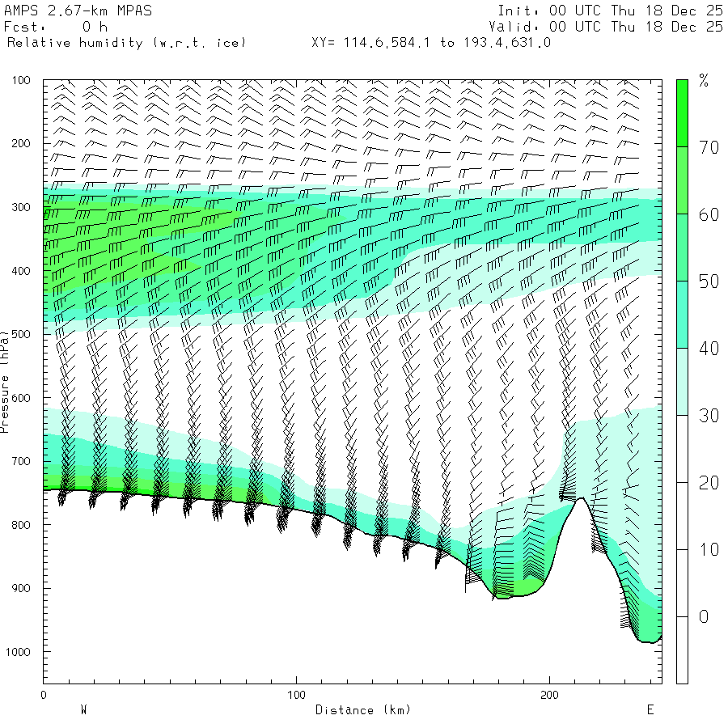
Task: Click the '200' pressure axis tick label
Action: (21, 143)
